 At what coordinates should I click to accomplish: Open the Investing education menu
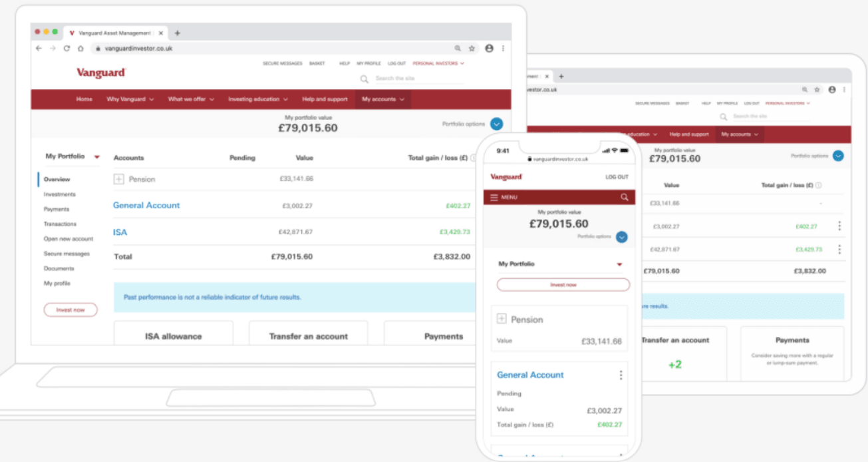pyautogui.click(x=257, y=99)
